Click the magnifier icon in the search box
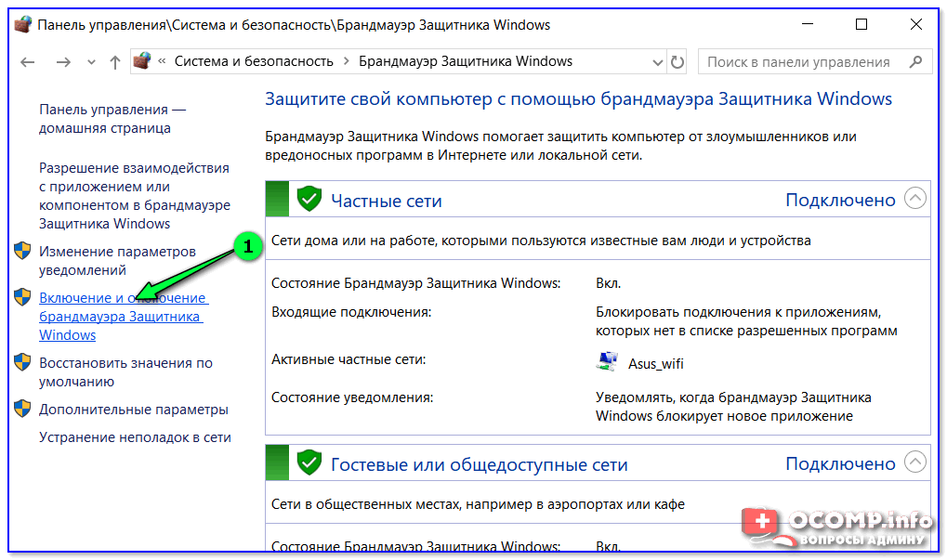Viewport: 947px width, 560px height. click(916, 62)
